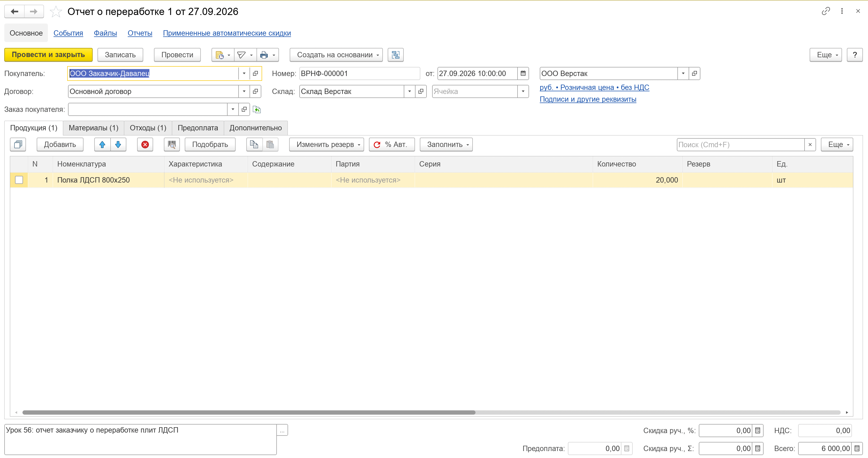Open Примененные автоматические скидки link
This screenshot has height=458, width=868.
[227, 33]
